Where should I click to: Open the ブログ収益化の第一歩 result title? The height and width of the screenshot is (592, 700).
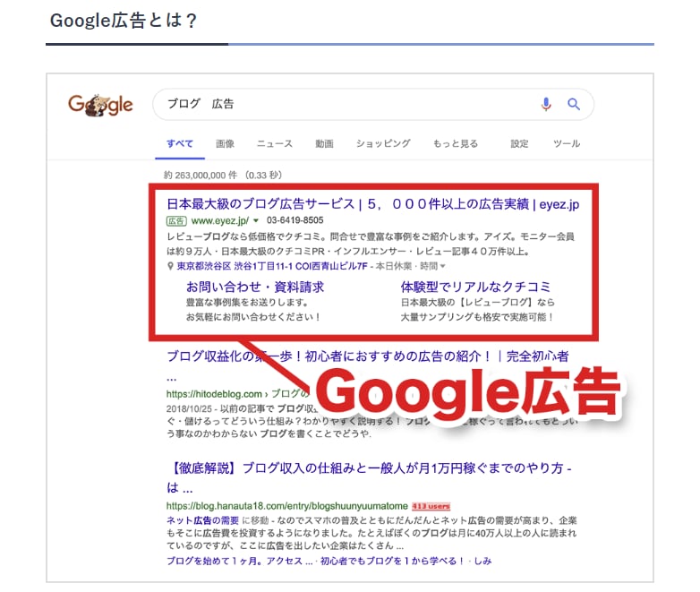click(367, 356)
